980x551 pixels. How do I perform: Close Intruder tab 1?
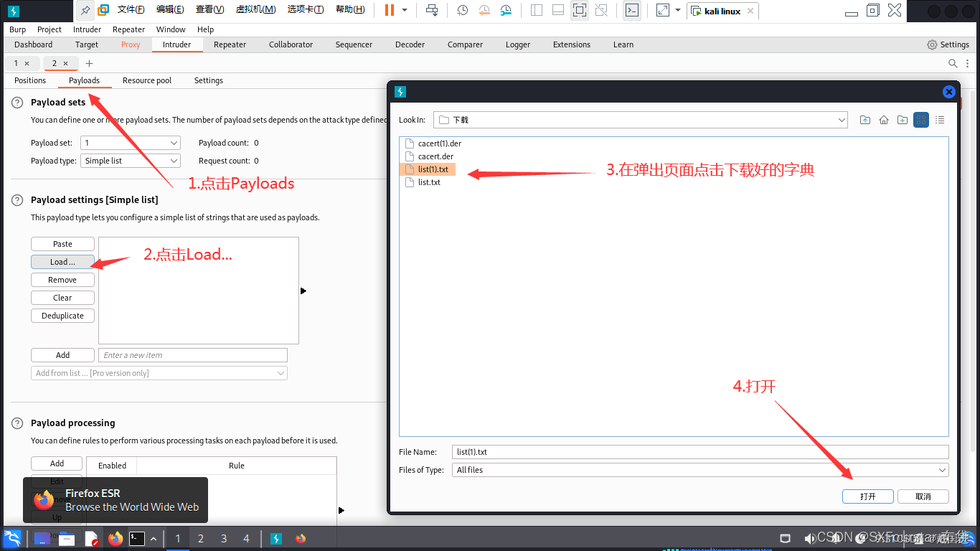tap(27, 63)
